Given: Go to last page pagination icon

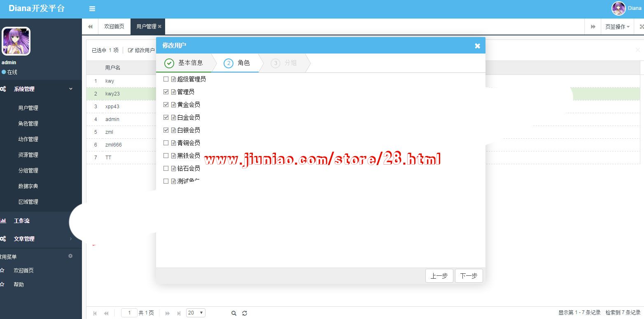Looking at the screenshot, I should pos(179,313).
